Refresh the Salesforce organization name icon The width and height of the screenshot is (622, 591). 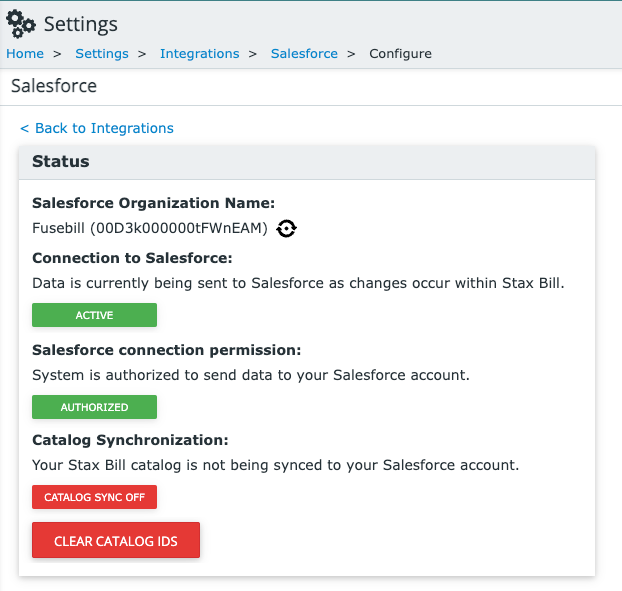286,228
